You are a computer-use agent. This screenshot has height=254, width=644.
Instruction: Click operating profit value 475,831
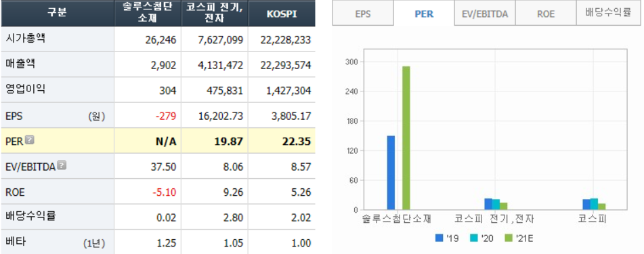(224, 91)
